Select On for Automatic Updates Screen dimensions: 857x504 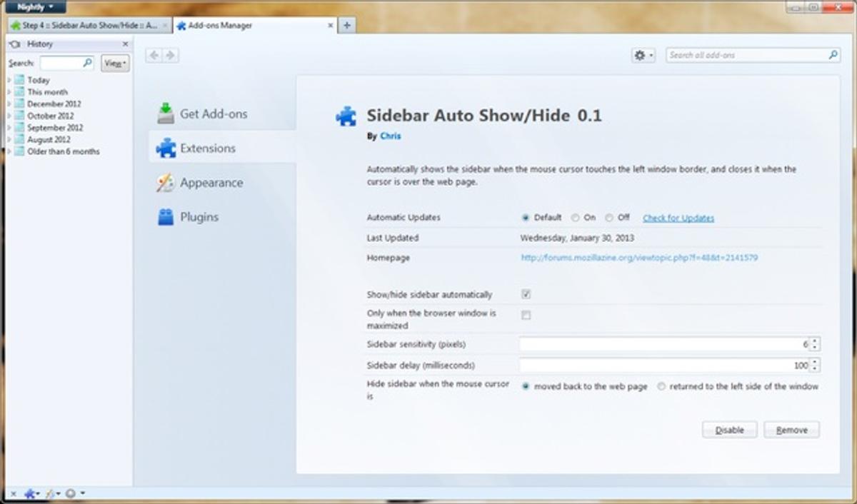point(575,218)
